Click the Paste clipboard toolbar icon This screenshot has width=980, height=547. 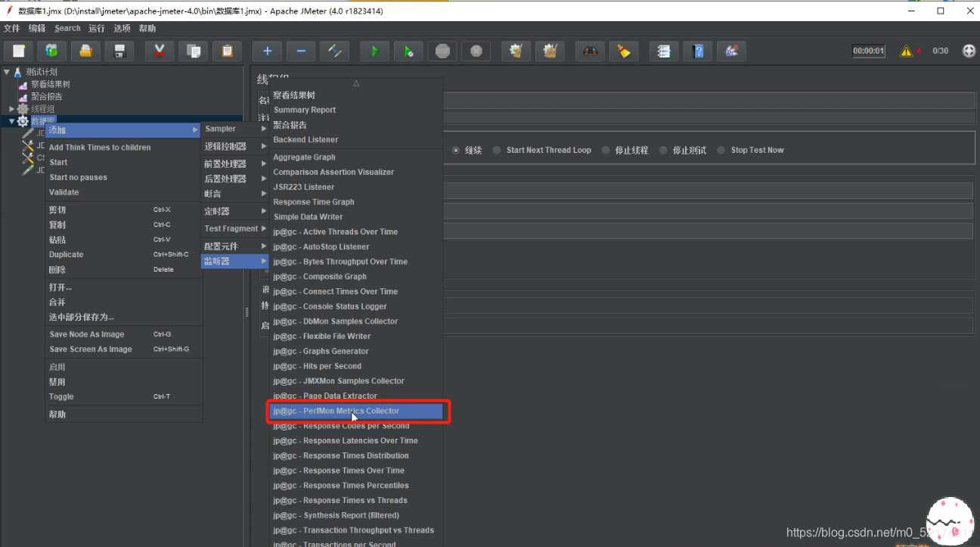[x=227, y=51]
